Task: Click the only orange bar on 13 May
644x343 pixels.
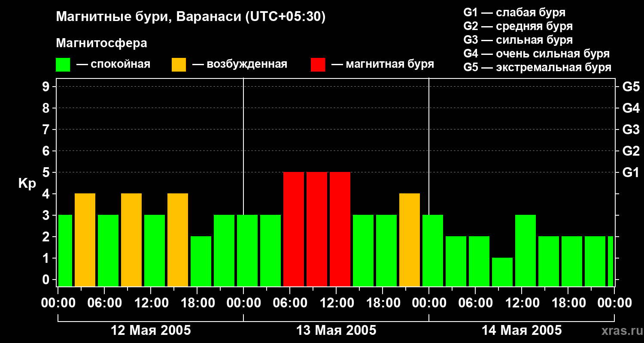Action: tap(410, 240)
